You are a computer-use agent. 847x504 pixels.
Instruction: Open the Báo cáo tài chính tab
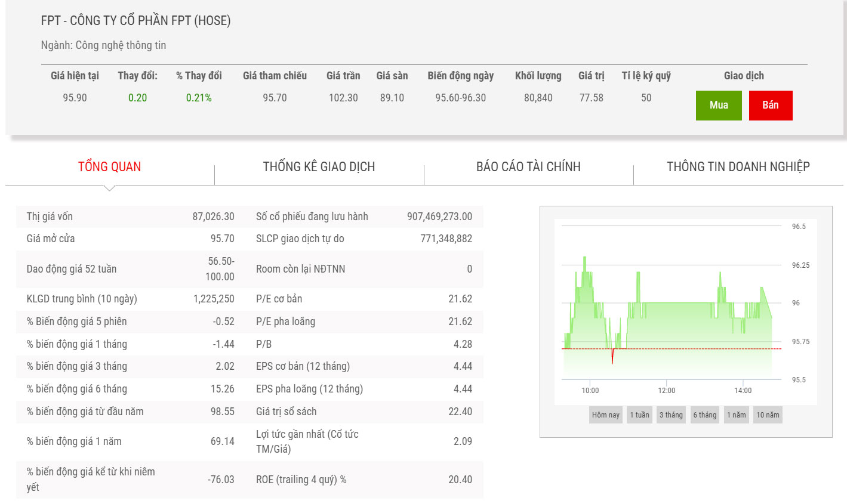(x=528, y=167)
